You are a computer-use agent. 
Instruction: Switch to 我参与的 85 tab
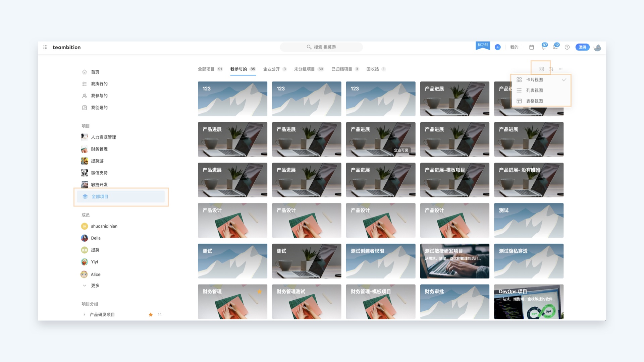pyautogui.click(x=243, y=69)
